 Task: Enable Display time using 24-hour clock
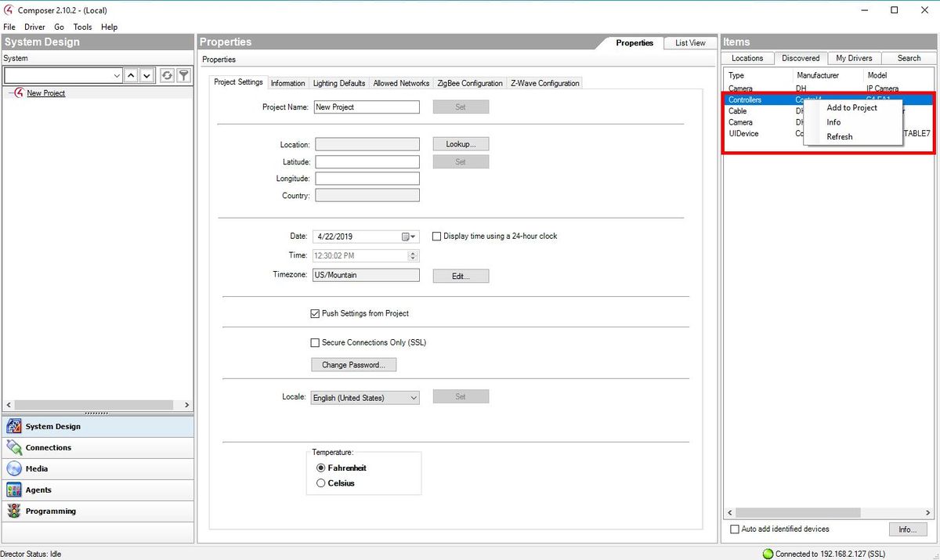[x=437, y=237]
